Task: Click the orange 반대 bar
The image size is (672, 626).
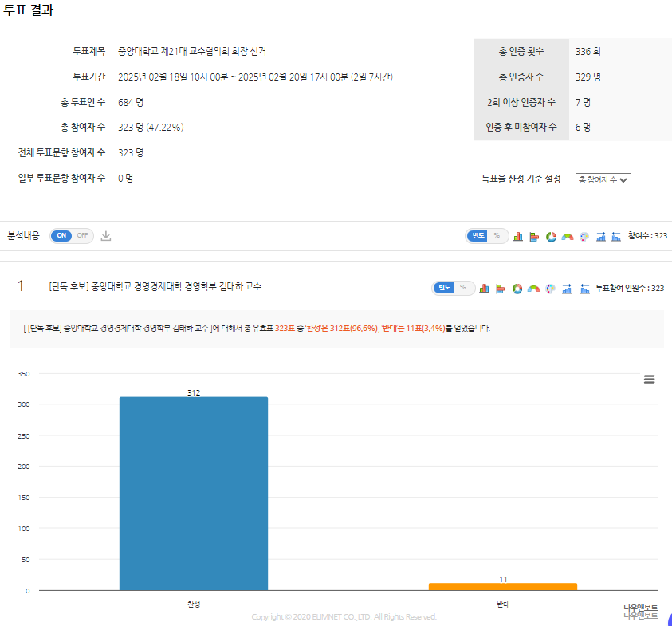Action: pyautogui.click(x=502, y=586)
